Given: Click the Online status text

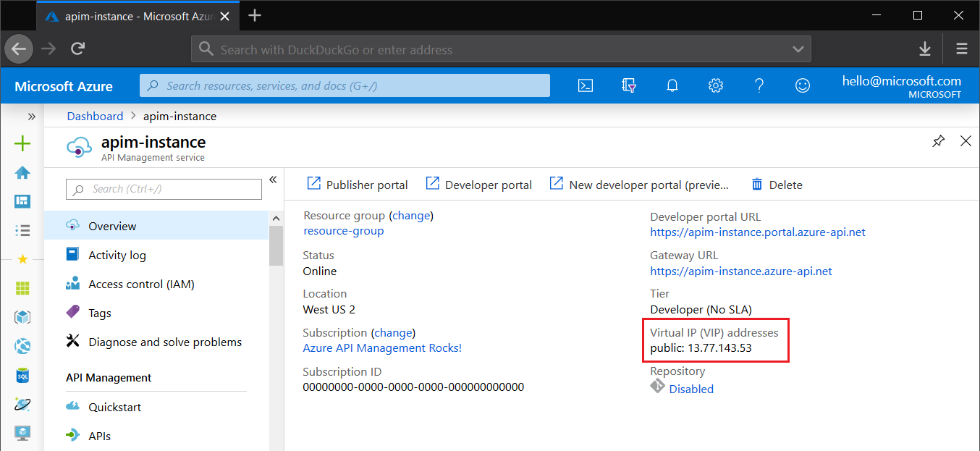Looking at the screenshot, I should point(319,271).
